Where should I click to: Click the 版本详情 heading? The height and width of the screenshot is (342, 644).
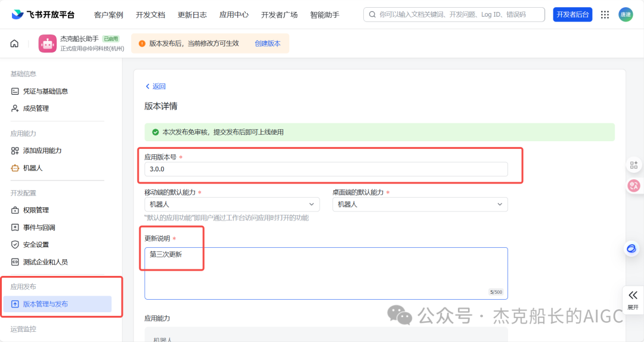[160, 106]
